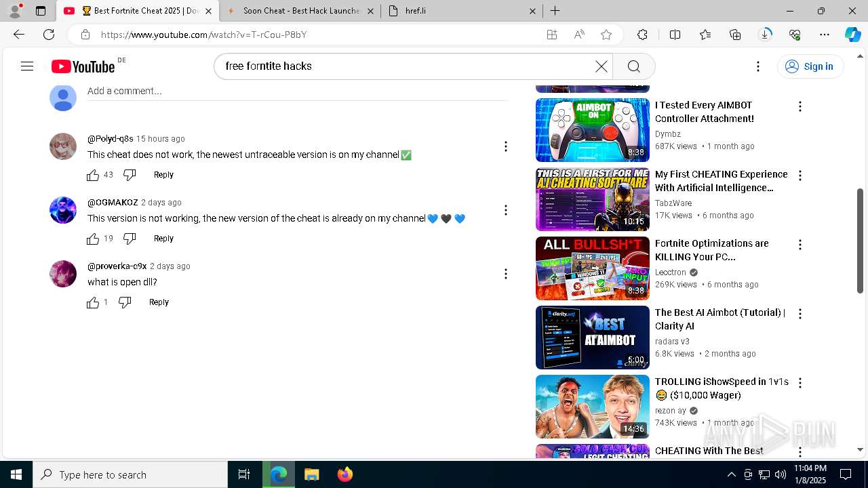Open Edge Settings and more ellipsis
Viewport: 868px width, 488px height.
[x=825, y=35]
